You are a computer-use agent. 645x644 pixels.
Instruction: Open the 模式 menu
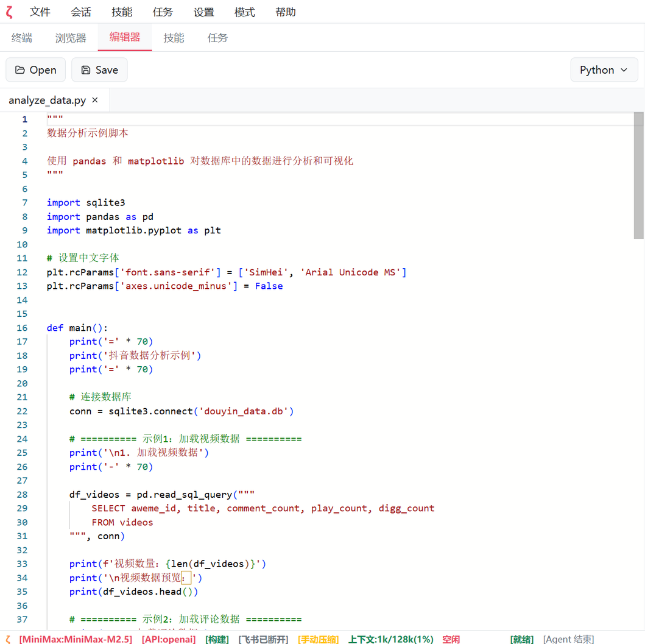tap(244, 12)
